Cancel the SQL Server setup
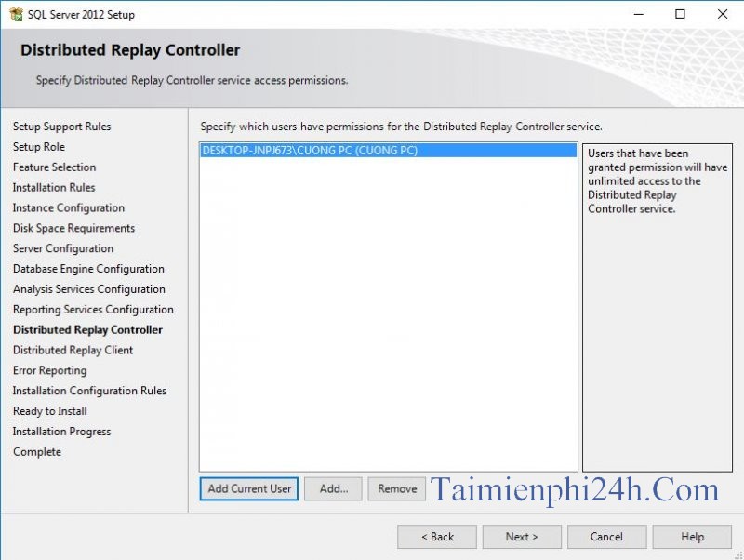The height and width of the screenshot is (560, 744). [607, 537]
